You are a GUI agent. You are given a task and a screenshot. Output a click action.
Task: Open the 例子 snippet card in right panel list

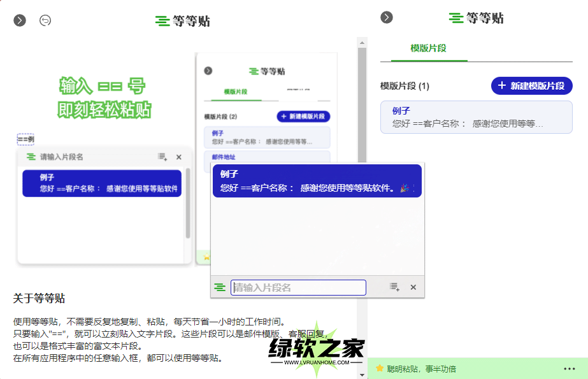click(476, 117)
